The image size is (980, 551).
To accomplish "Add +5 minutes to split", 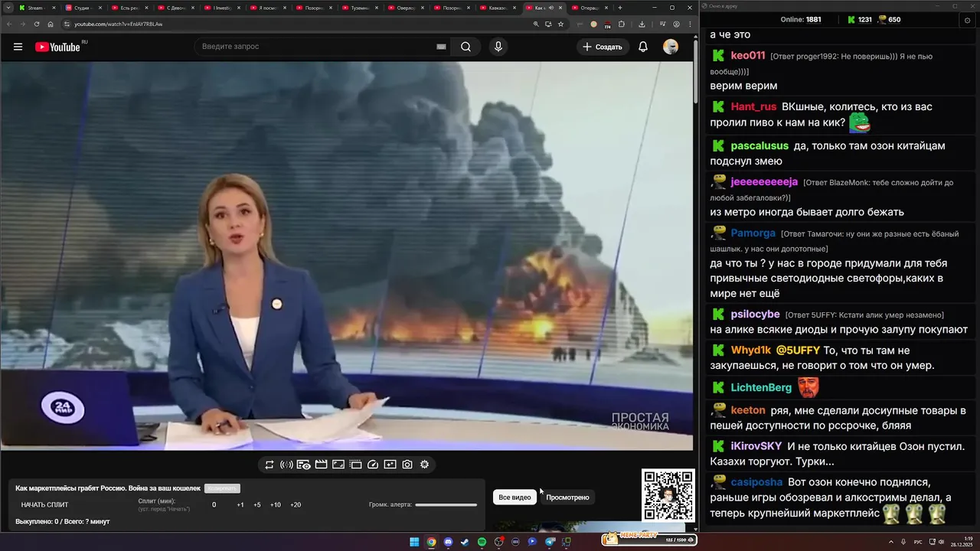I will coord(256,505).
